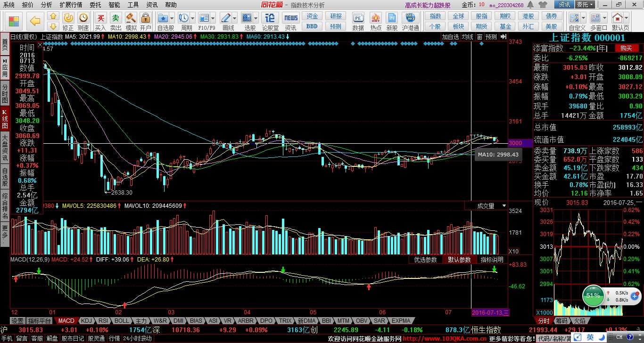Expand the 周期 period dropdown arrow
The image size is (644, 343).
point(192,18)
